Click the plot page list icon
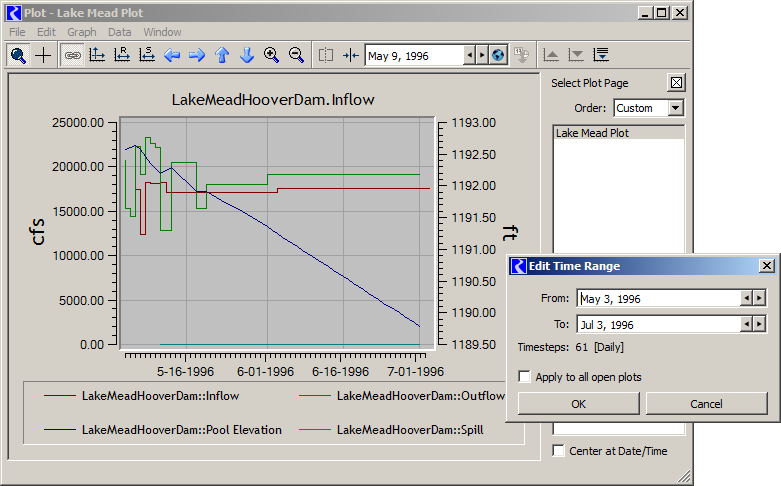 click(x=601, y=55)
